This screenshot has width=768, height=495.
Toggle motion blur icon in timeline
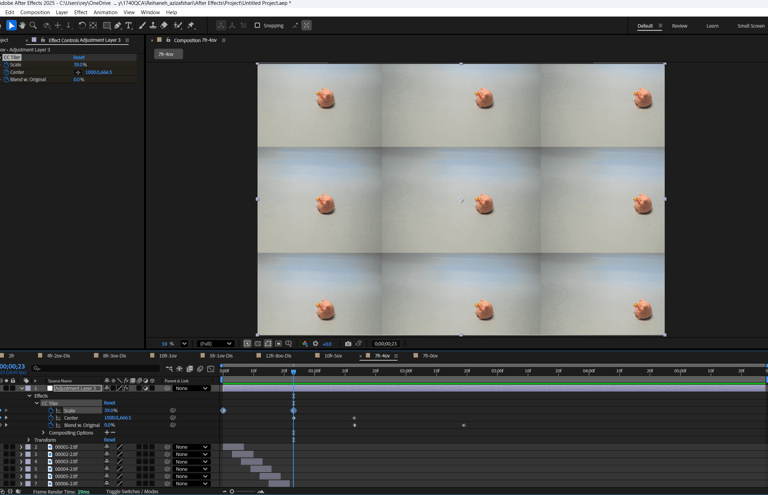coord(200,369)
